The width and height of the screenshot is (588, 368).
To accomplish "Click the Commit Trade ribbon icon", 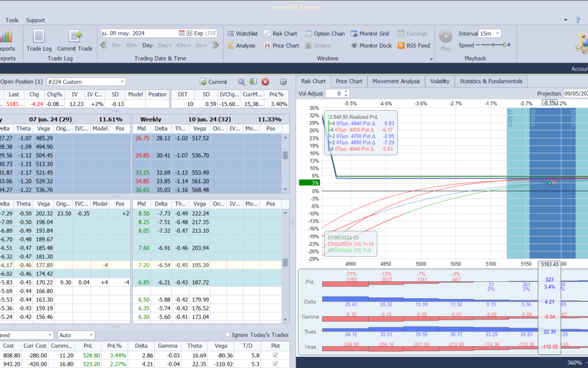I will point(75,40).
